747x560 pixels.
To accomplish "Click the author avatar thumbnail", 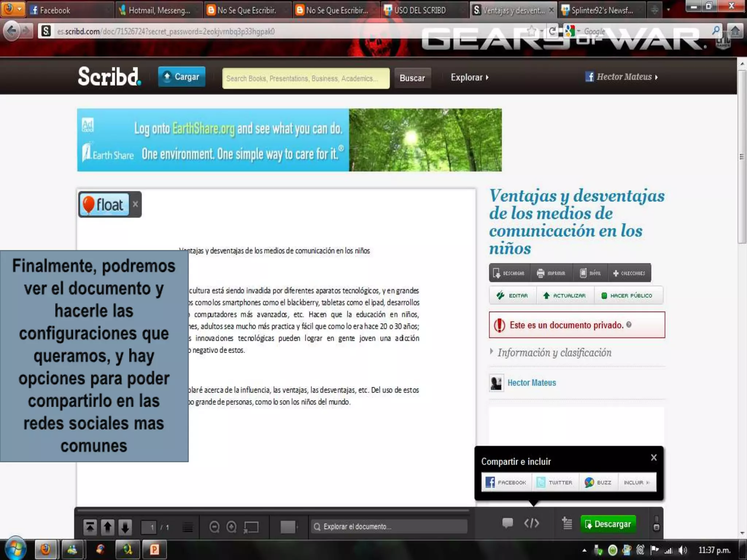I will [x=496, y=383].
